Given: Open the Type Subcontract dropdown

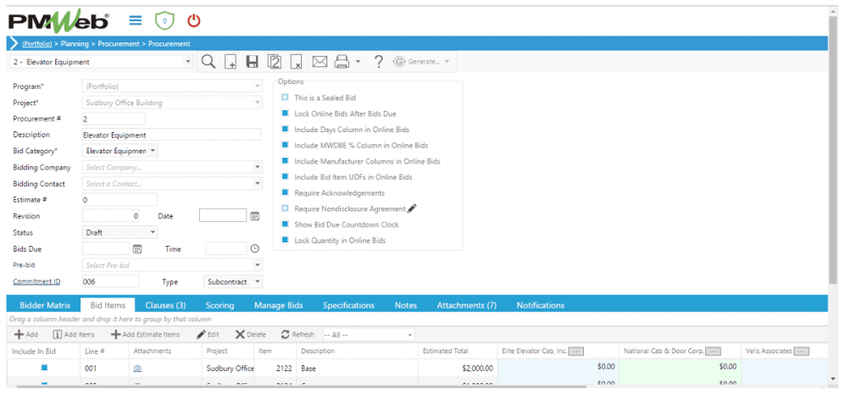Looking at the screenshot, I should pyautogui.click(x=257, y=281).
